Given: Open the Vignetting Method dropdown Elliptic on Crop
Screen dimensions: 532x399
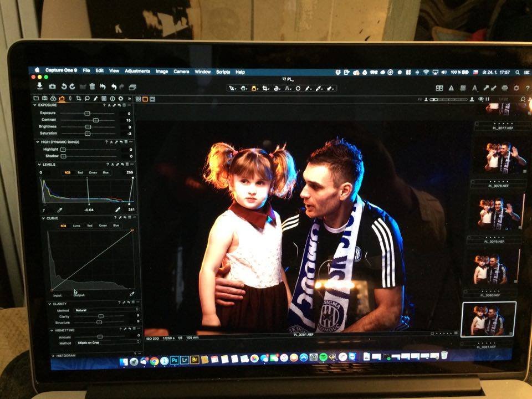Looking at the screenshot, I should (108, 342).
